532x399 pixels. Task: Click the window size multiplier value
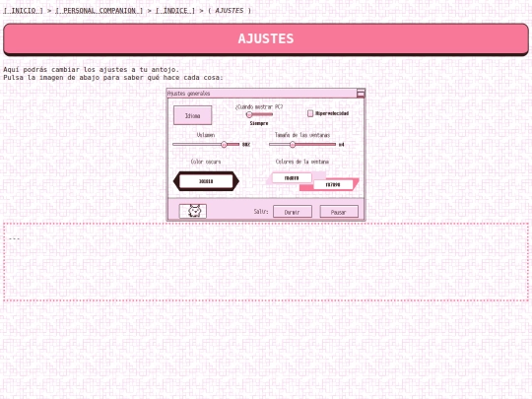click(x=341, y=145)
